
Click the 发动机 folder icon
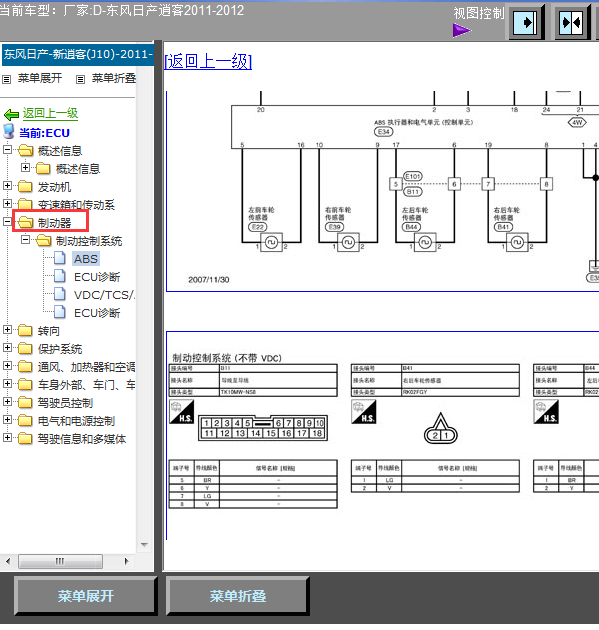[25, 186]
